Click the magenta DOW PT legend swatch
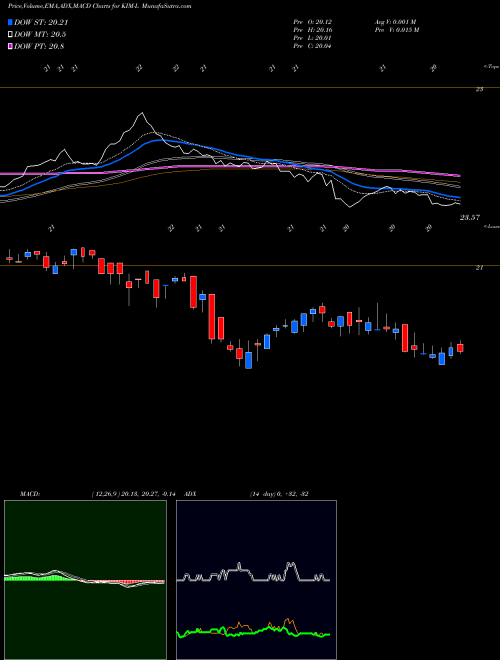 coord(10,46)
